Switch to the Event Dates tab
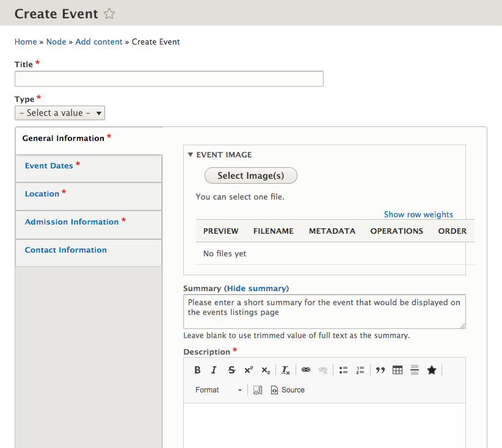 [49, 166]
